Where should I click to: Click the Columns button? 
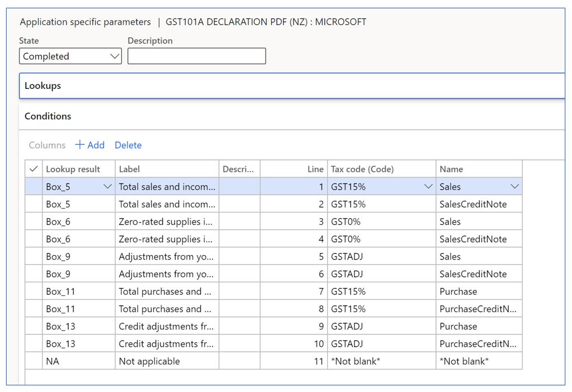click(47, 145)
